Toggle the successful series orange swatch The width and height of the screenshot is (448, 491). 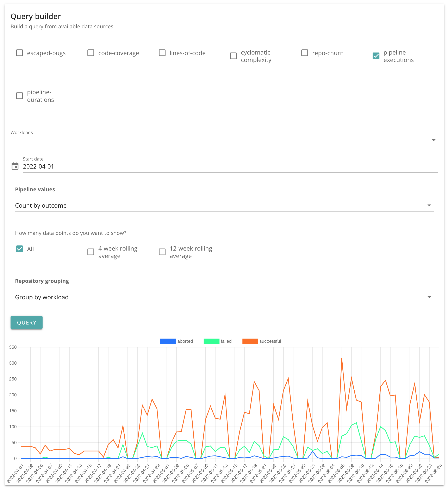[x=250, y=341]
